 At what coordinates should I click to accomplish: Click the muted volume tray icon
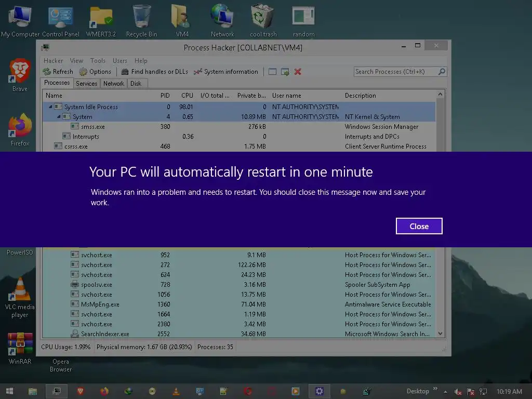click(458, 392)
